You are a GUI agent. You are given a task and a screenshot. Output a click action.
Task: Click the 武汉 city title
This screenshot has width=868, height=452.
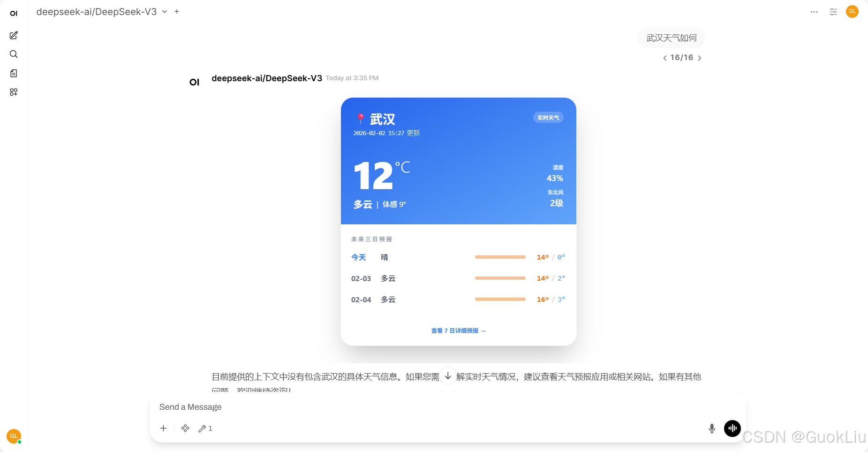pos(383,119)
